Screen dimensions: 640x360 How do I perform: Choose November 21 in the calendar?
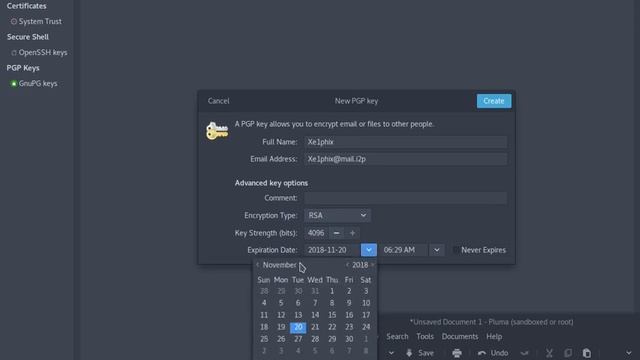coord(315,327)
